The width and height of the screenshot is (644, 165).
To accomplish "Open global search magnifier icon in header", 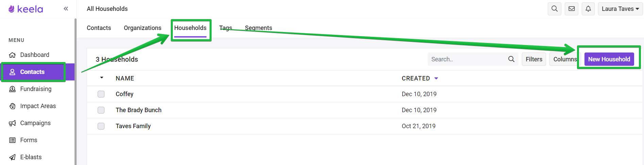I will coord(555,9).
